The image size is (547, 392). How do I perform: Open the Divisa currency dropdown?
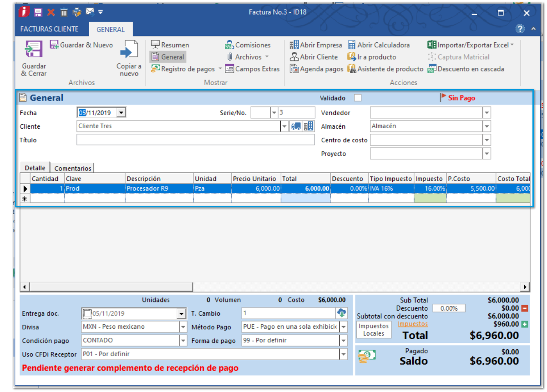183,327
